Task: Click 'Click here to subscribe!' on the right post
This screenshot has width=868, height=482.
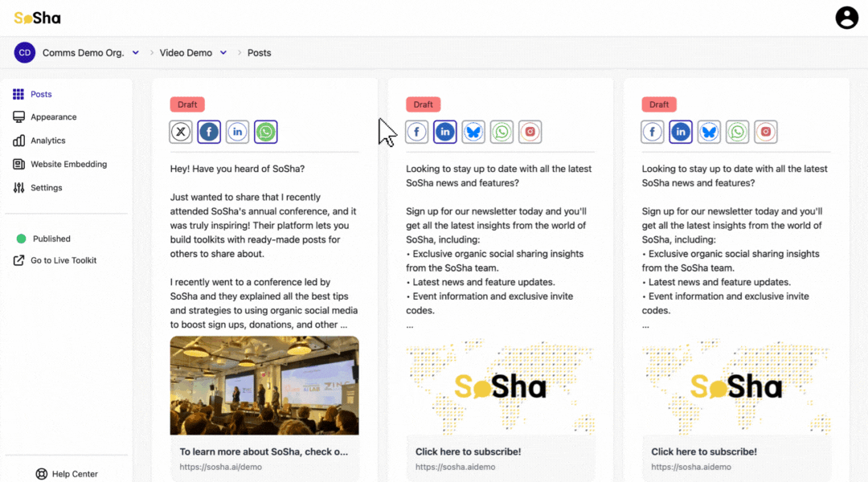Action: (703, 451)
